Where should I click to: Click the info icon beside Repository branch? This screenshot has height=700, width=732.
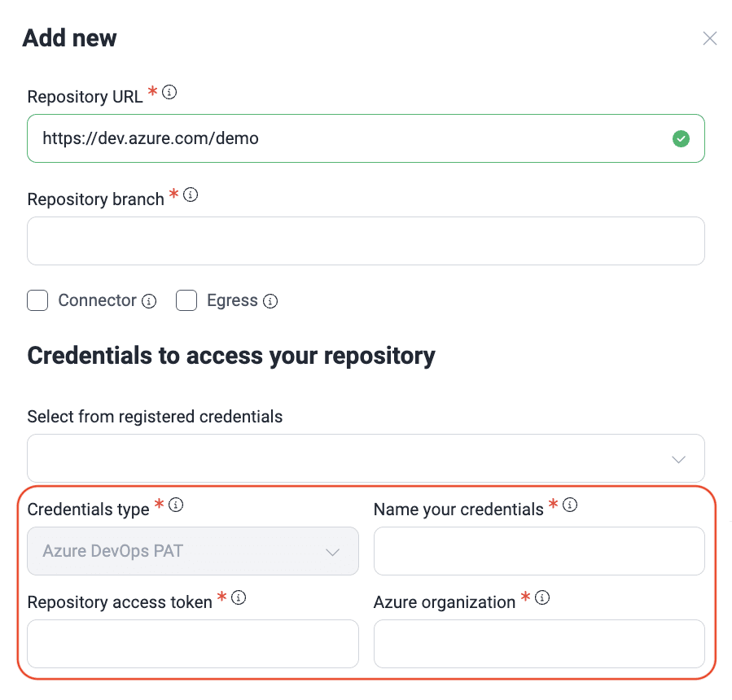pos(191,195)
